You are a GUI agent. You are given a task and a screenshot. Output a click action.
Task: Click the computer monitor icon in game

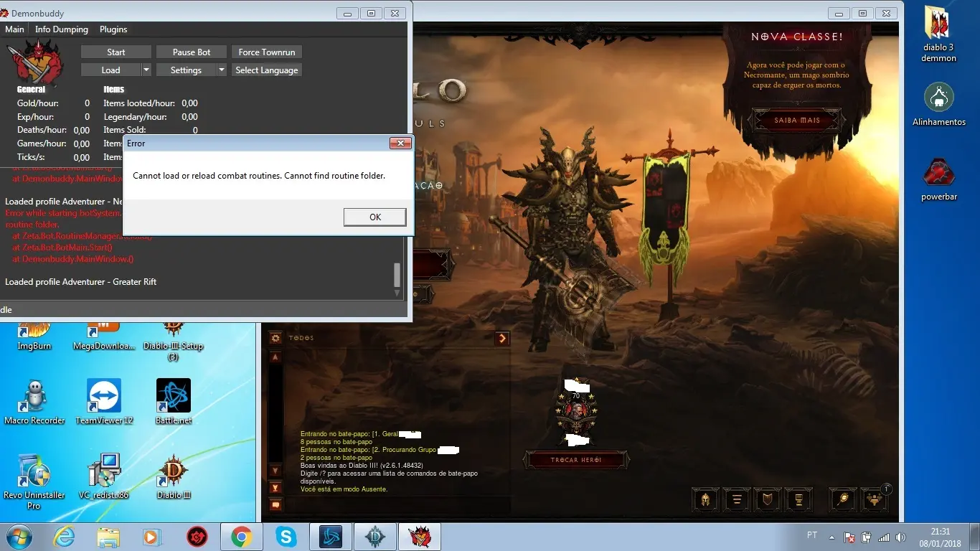coord(798,499)
